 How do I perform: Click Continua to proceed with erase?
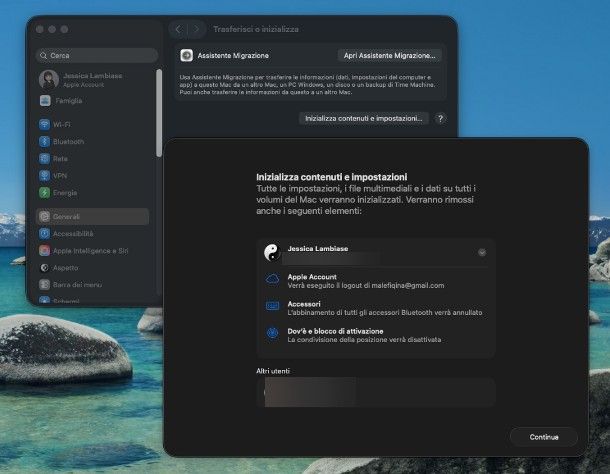(x=543, y=437)
